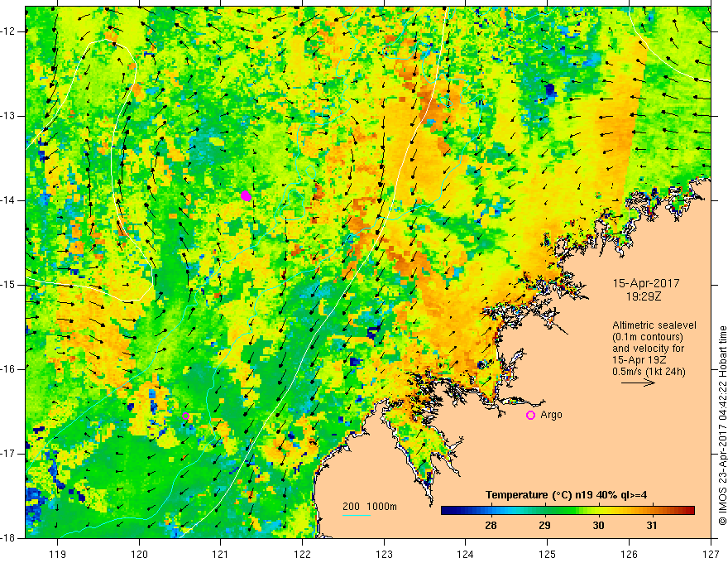728x563 pixels.
Task: Click the 'and velocity for' legend line
Action: 648,349
